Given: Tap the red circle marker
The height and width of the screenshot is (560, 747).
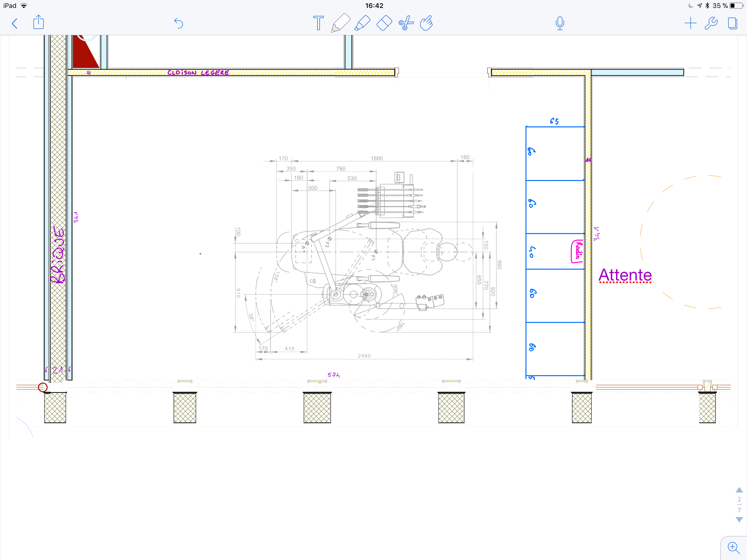Looking at the screenshot, I should click(43, 387).
